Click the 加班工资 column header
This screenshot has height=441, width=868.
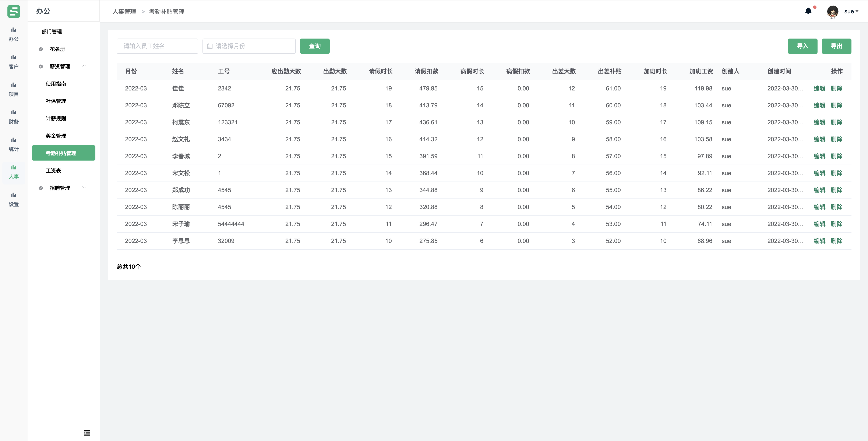click(701, 71)
